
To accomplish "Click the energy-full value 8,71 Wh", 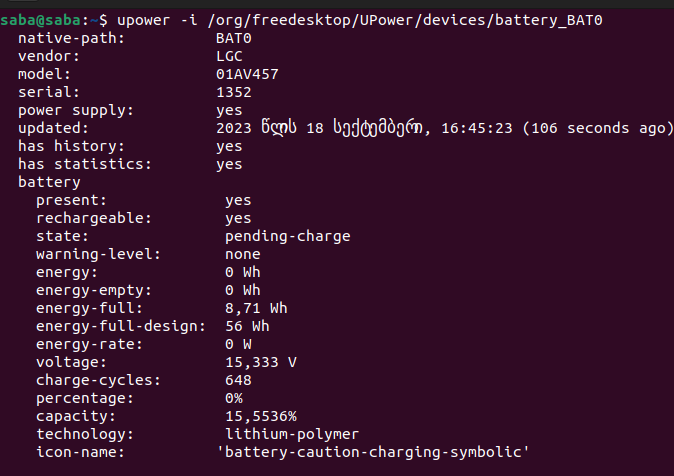I will tap(256, 308).
